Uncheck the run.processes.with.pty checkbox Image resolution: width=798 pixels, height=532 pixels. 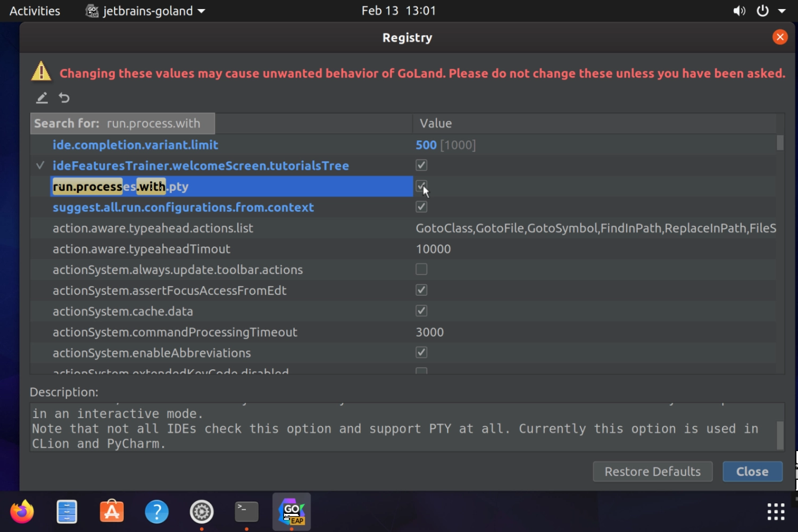[x=421, y=186]
